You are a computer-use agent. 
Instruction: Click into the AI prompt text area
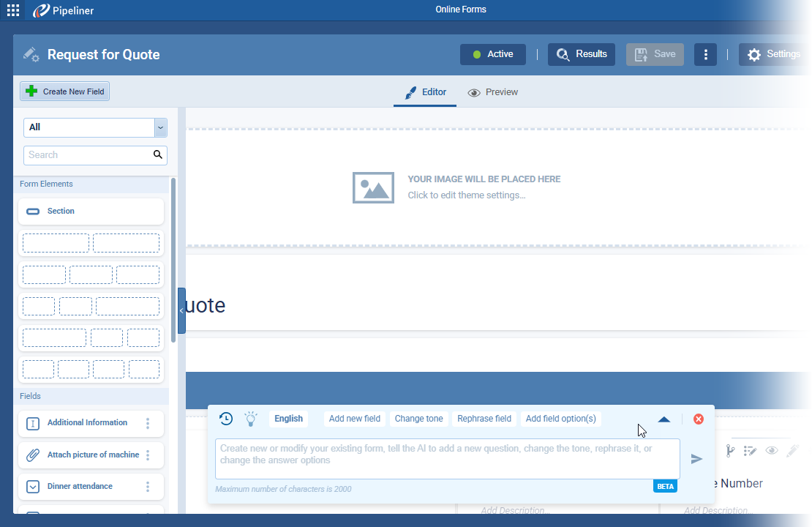[x=447, y=458]
